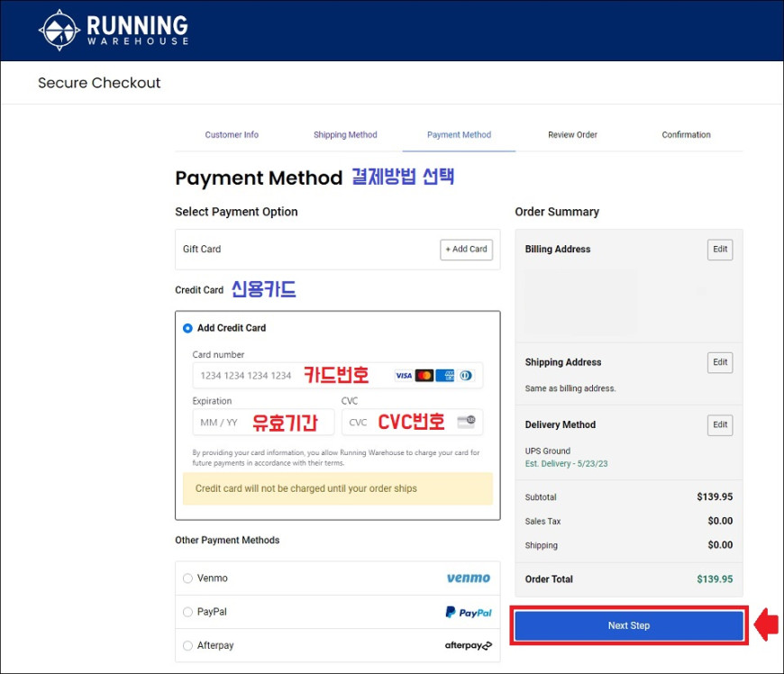This screenshot has height=674, width=784.
Task: Click the Diners Club card icon
Action: tap(466, 376)
